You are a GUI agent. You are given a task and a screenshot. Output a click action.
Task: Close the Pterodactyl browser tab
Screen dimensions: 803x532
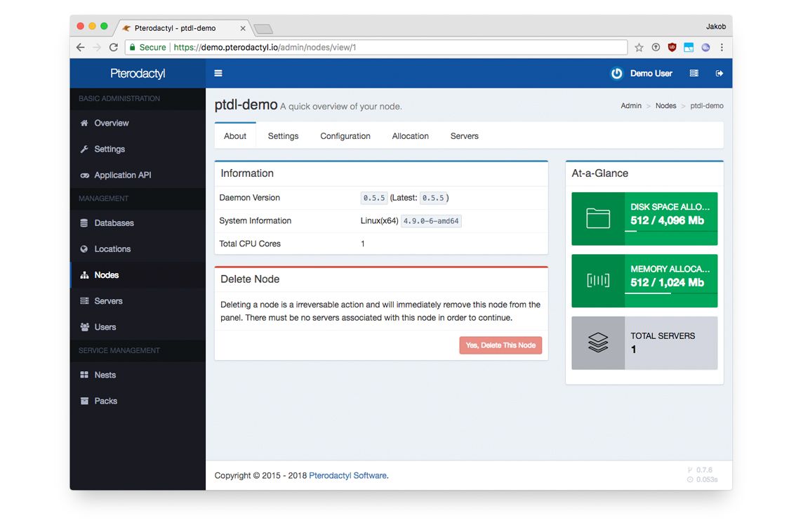tap(243, 29)
